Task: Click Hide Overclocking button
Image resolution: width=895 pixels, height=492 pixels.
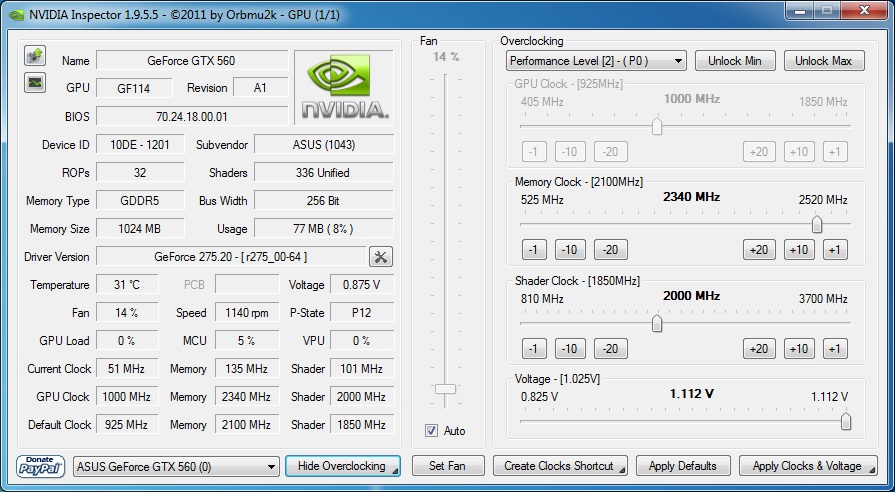Action: tap(342, 466)
